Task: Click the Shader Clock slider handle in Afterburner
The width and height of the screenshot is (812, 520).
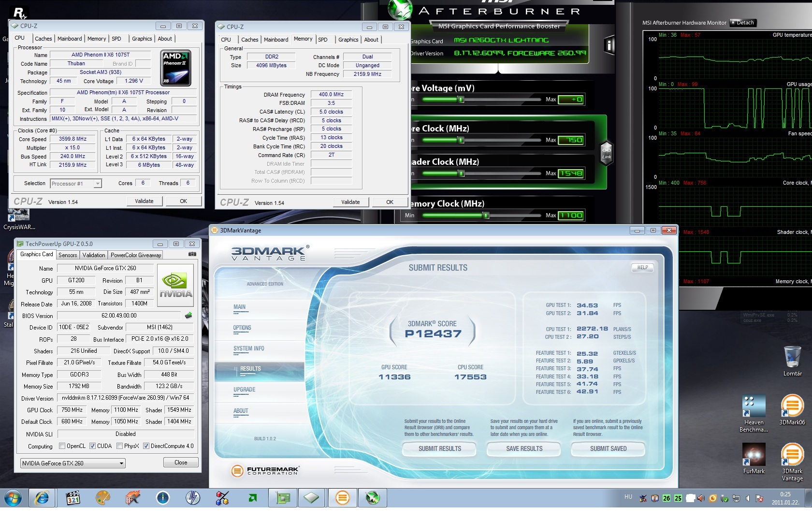Action: (462, 173)
